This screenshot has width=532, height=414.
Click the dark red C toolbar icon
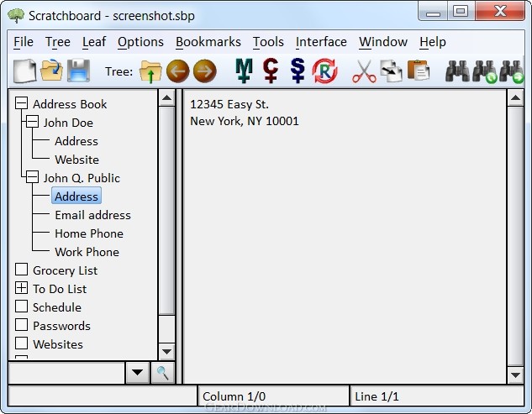click(271, 71)
